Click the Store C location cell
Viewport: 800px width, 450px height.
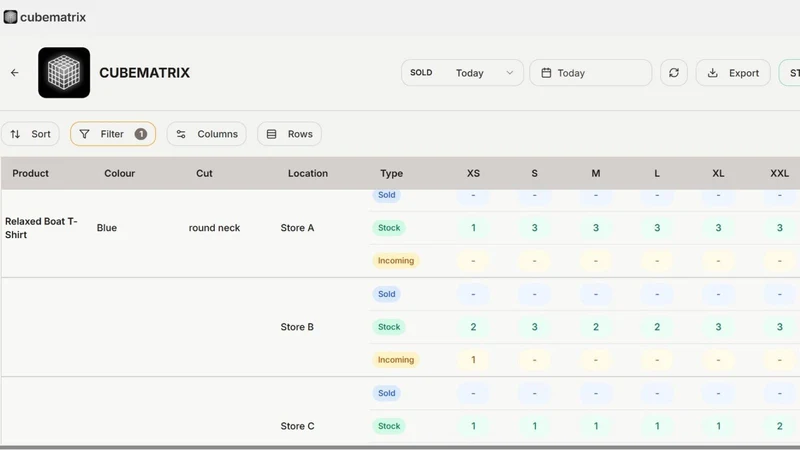click(297, 426)
